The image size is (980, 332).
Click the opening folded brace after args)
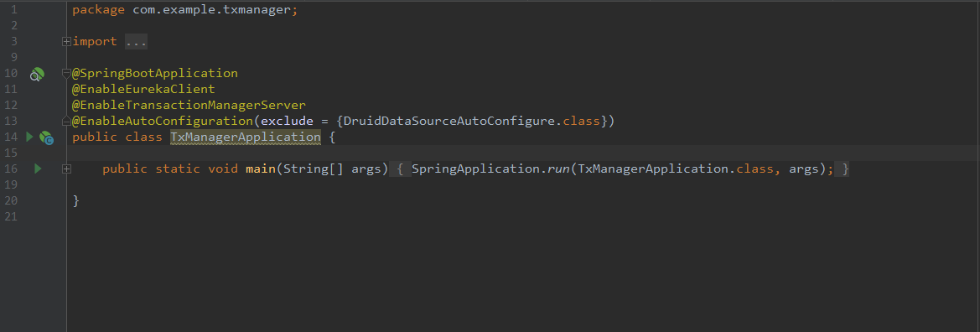[401, 169]
